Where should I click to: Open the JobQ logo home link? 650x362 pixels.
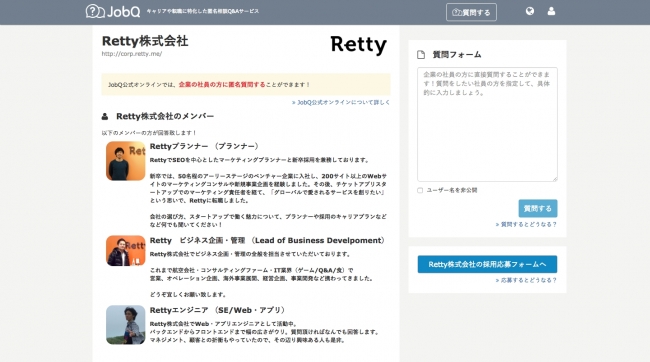click(113, 11)
